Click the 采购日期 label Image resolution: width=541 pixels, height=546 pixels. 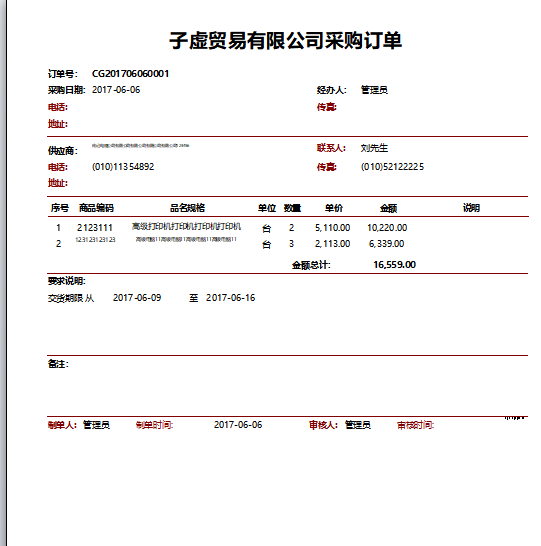point(66,90)
